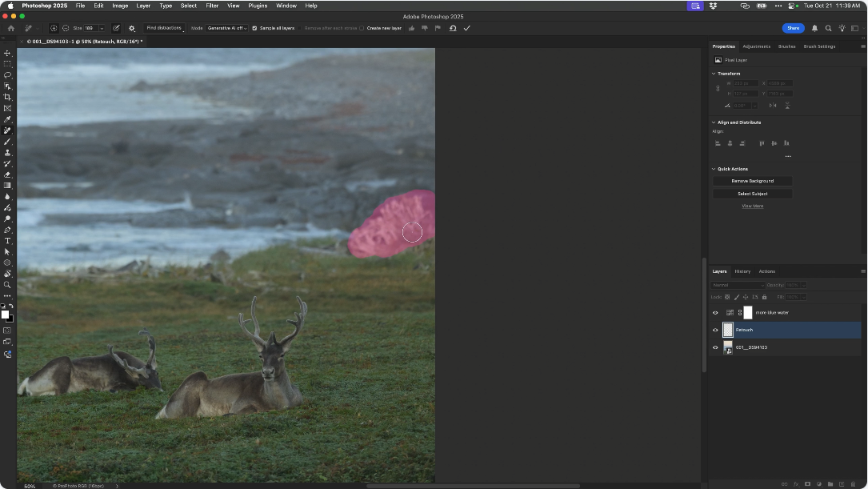Click the Remove Background button
This screenshot has height=489, width=868.
pos(752,181)
